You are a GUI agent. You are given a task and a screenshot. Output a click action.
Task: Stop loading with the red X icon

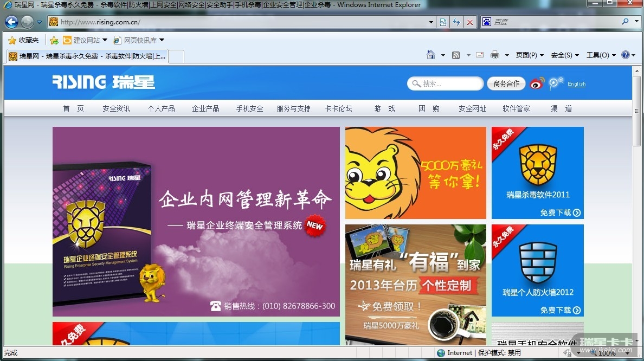[x=470, y=22]
